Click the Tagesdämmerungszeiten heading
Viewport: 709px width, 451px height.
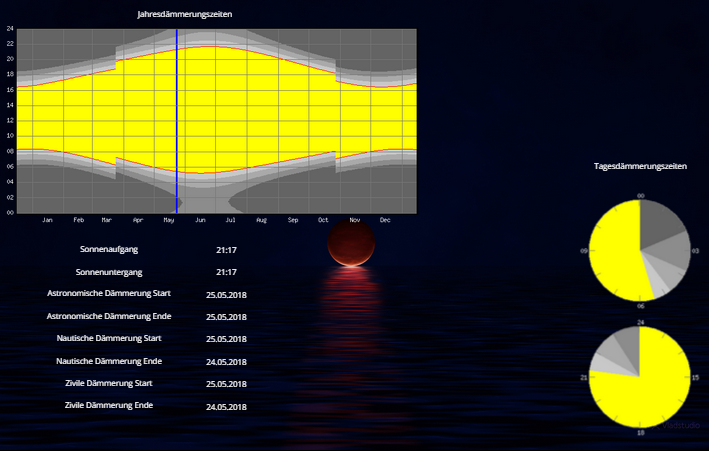click(x=640, y=166)
